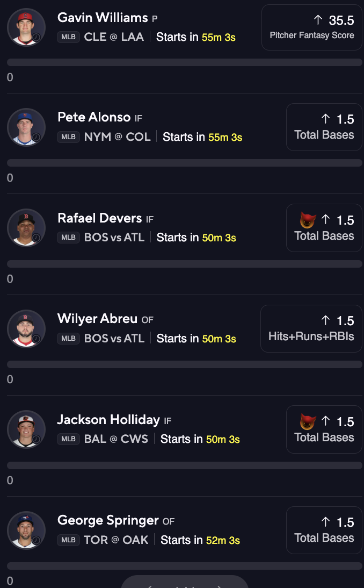Screen dimensions: 364x588
Task: Click the clock icon on Jackson Holliday's avatar
Action: tap(37, 440)
